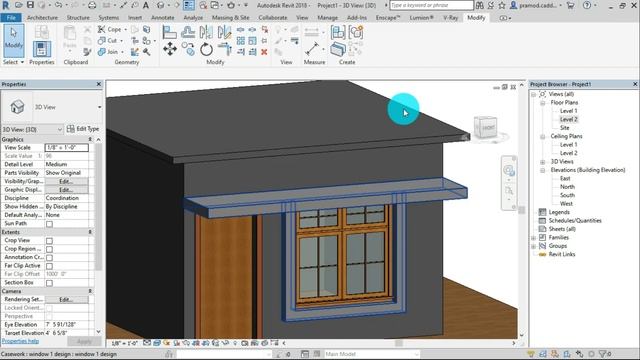Screen dimensions: 640x360
Task: Pick the Mirror - Draw Axis tool
Action: pos(224,32)
